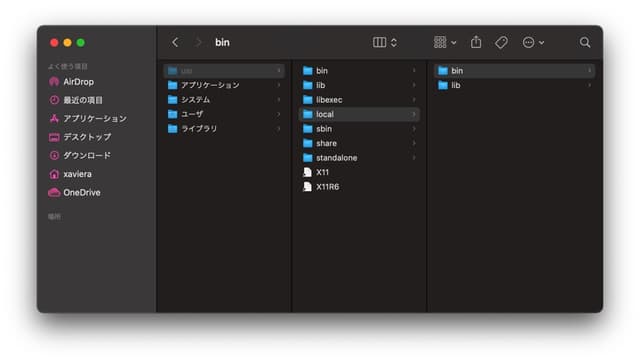640x362 pixels.
Task: Expand the share folder chevron
Action: point(414,143)
